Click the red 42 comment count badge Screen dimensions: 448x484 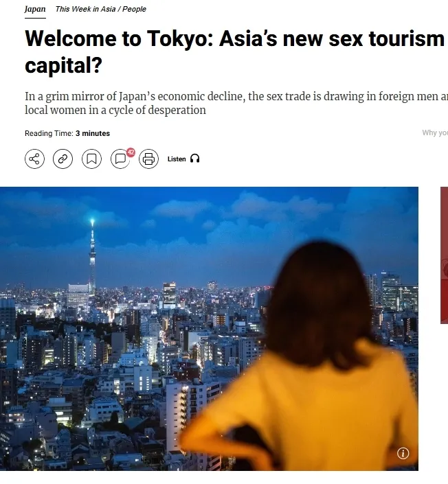click(131, 152)
